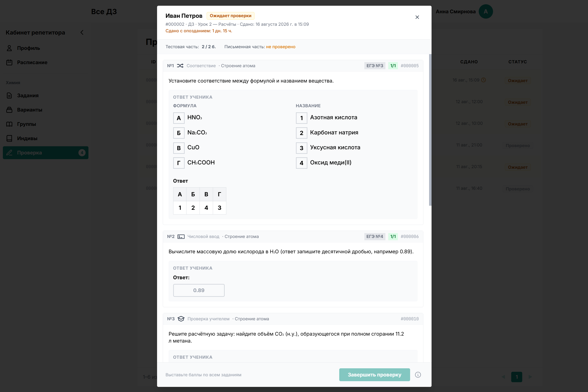Click the Группы book icon
588x392 pixels.
[9, 124]
